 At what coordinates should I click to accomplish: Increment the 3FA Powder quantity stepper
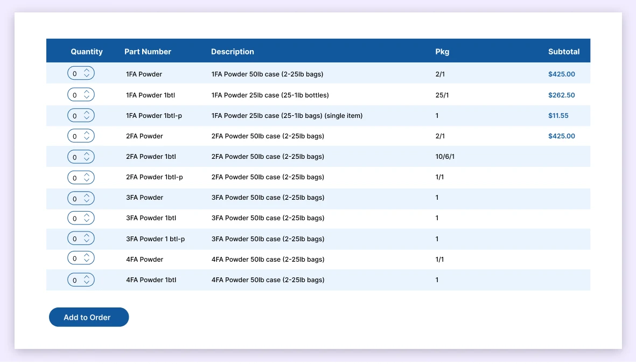(x=87, y=195)
